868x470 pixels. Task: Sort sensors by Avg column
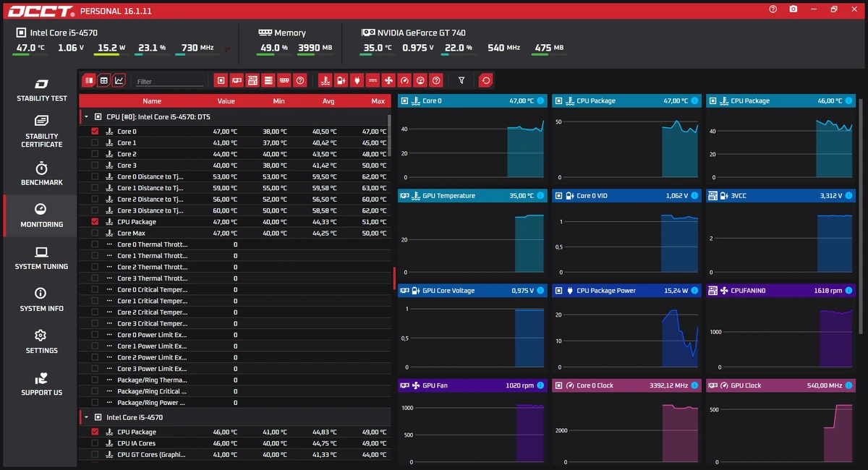click(328, 101)
